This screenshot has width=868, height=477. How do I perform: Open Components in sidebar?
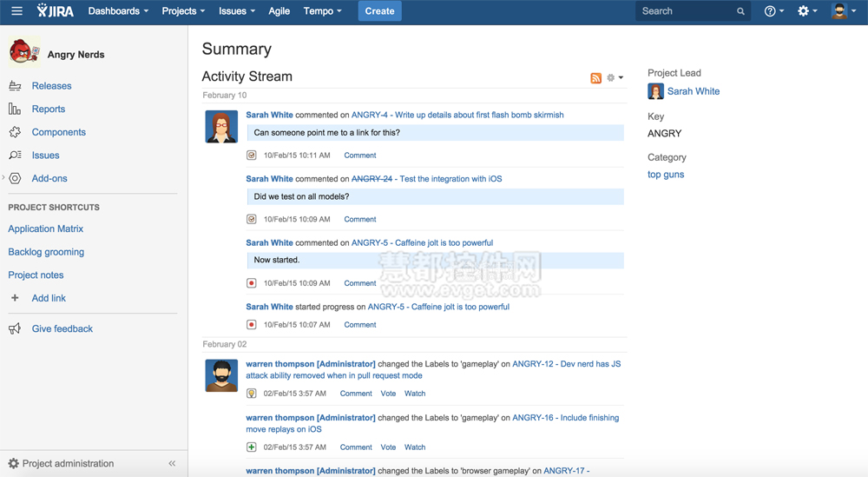pyautogui.click(x=59, y=132)
